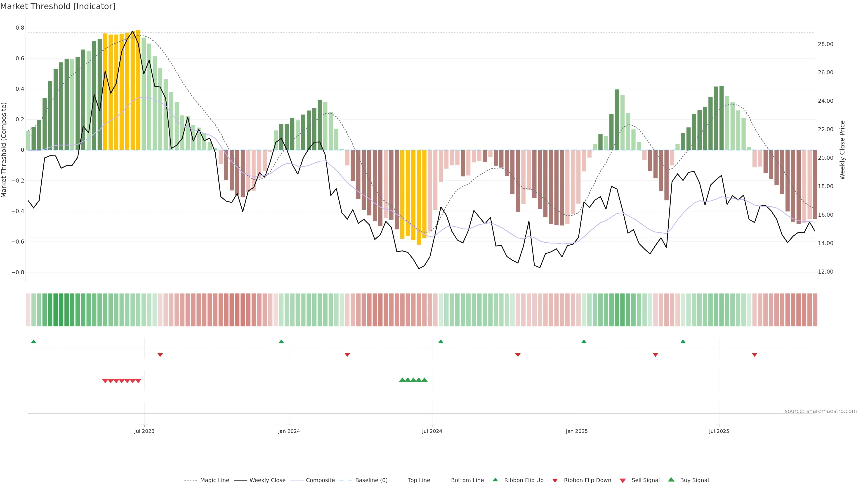Click the Ribbon Flip Up marker after Jan 2025
This screenshot has width=868, height=488.
(584, 342)
